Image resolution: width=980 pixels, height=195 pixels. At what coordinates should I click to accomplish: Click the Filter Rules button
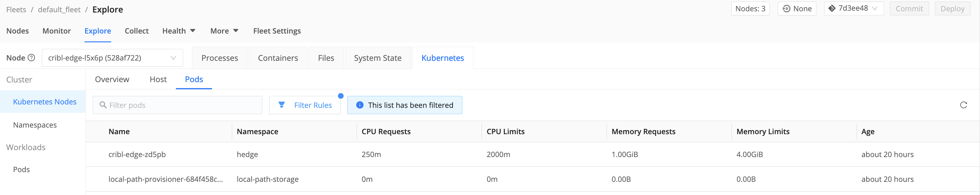(305, 105)
